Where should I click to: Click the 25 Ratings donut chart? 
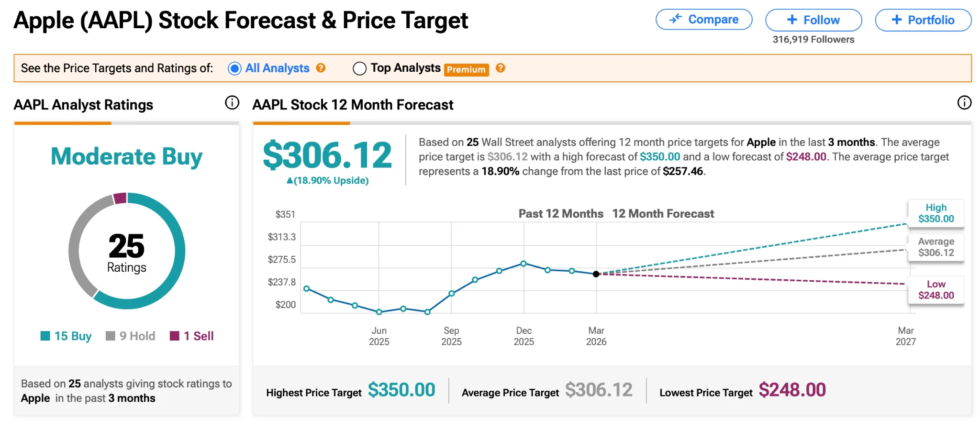tap(126, 252)
